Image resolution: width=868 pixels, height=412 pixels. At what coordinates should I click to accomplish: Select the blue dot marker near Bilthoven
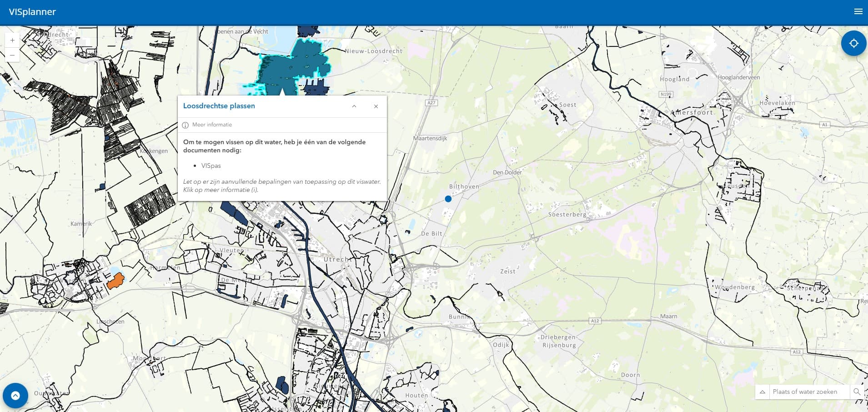click(448, 199)
